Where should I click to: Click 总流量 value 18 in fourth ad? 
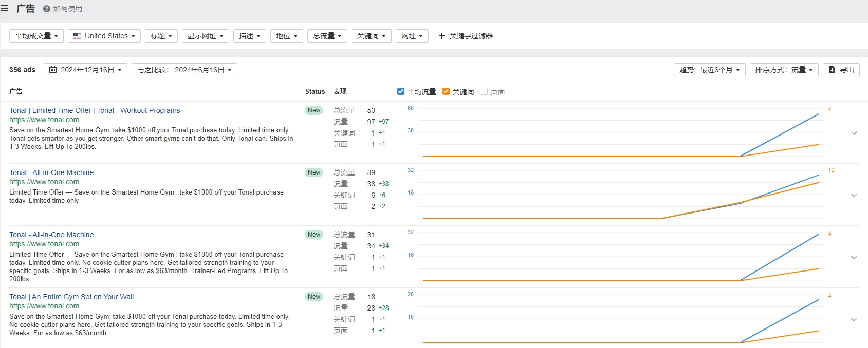(x=371, y=297)
